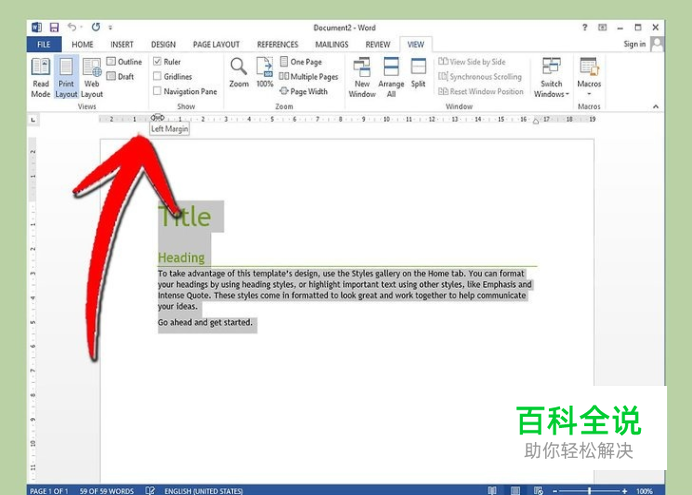Switch to Outline view
The width and height of the screenshot is (692, 495).
124,62
